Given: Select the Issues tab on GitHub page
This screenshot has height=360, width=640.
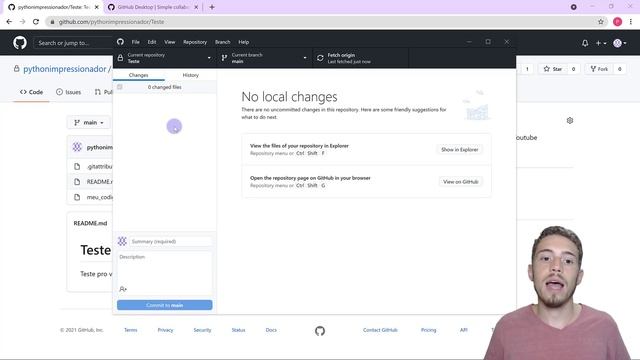Looking at the screenshot, I should pyautogui.click(x=68, y=92).
